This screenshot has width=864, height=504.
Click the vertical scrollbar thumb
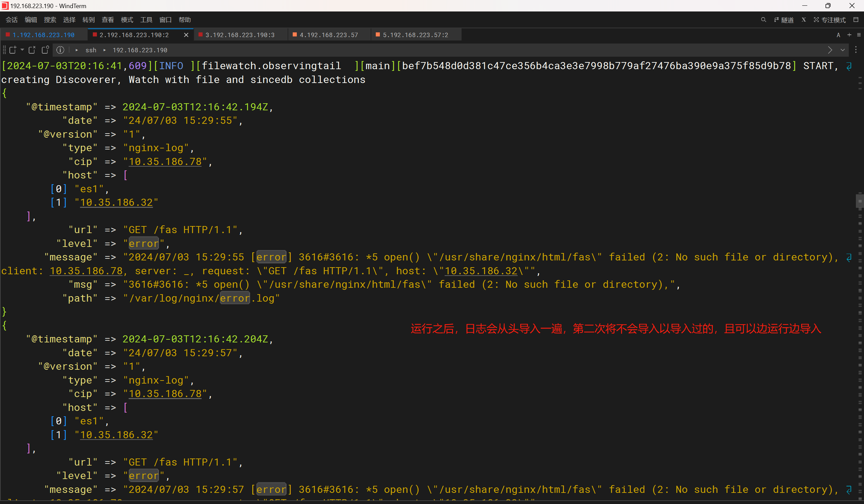coord(860,201)
